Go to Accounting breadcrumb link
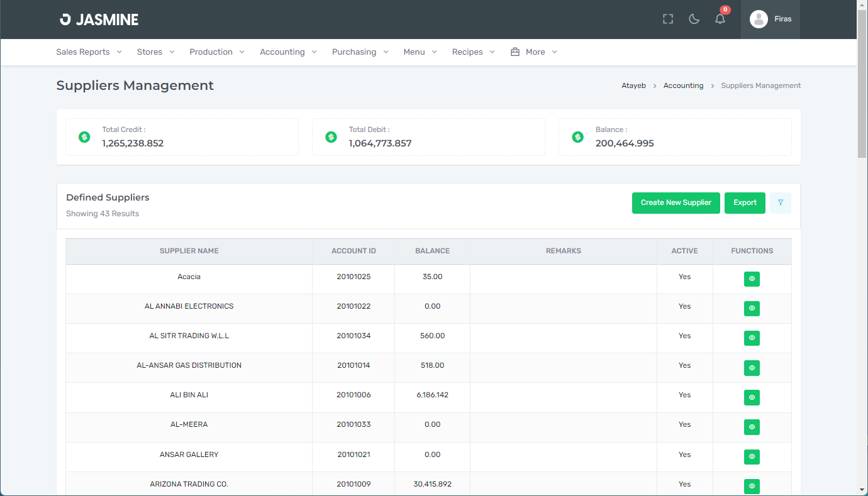Viewport: 868px width, 496px height. pos(683,85)
